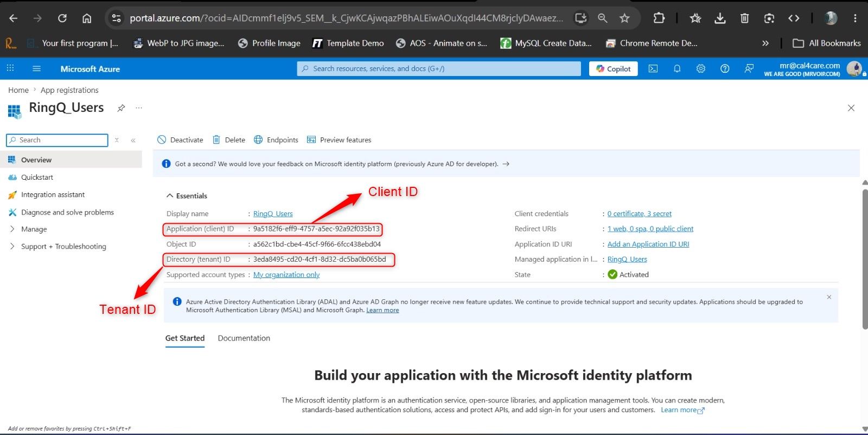This screenshot has width=868, height=435.
Task: Select the Object ID value
Action: tap(317, 244)
